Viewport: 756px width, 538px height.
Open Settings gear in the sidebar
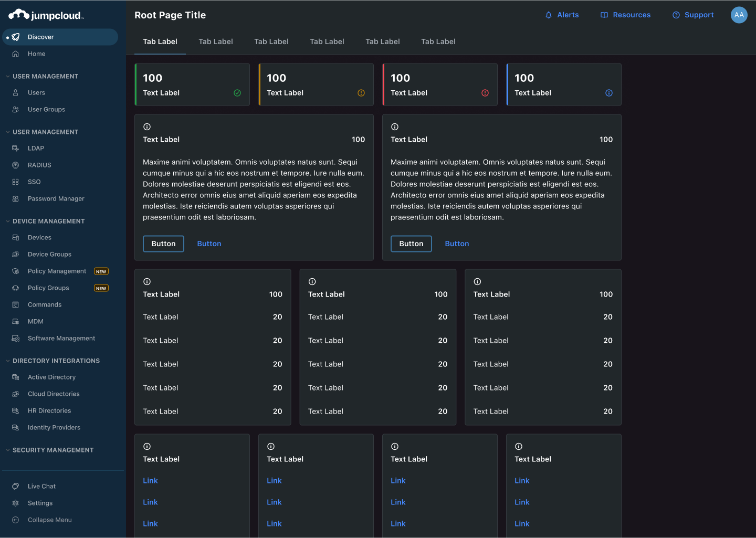[16, 503]
